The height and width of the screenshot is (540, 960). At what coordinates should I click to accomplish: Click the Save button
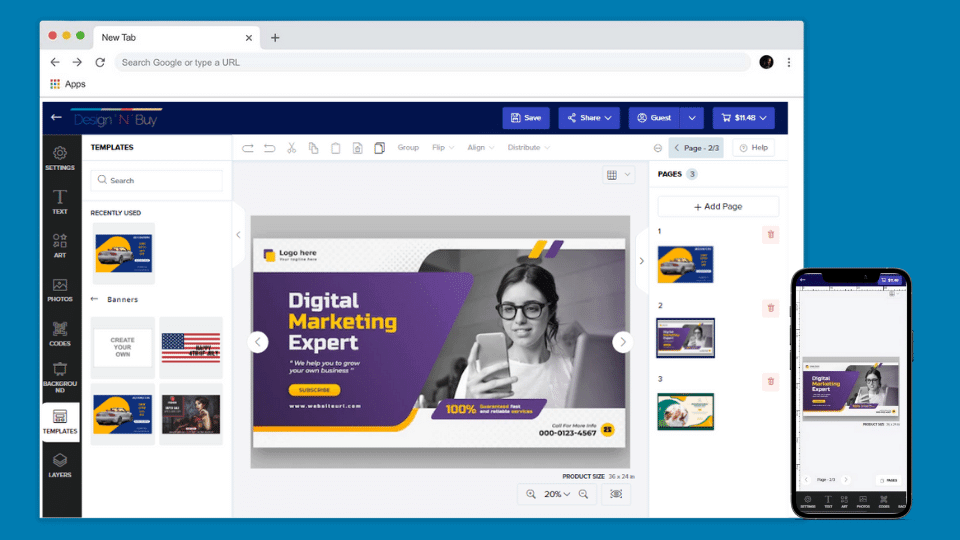pyautogui.click(x=526, y=118)
